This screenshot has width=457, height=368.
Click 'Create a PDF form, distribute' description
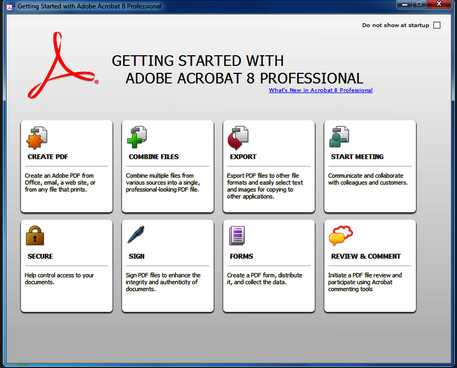click(265, 279)
